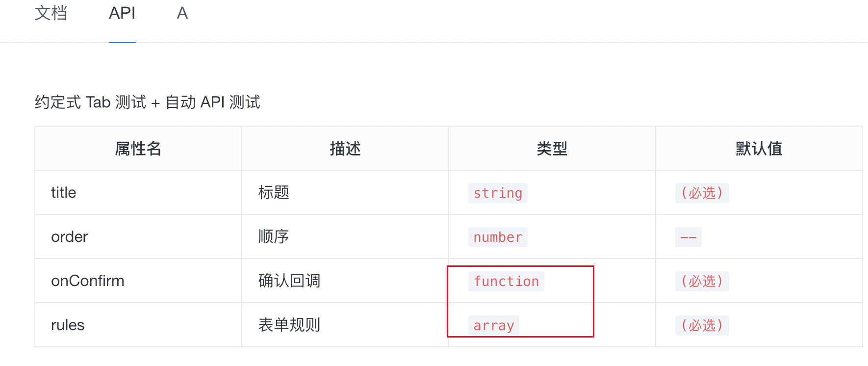
Task: Click the string type tag for title
Action: pos(497,193)
